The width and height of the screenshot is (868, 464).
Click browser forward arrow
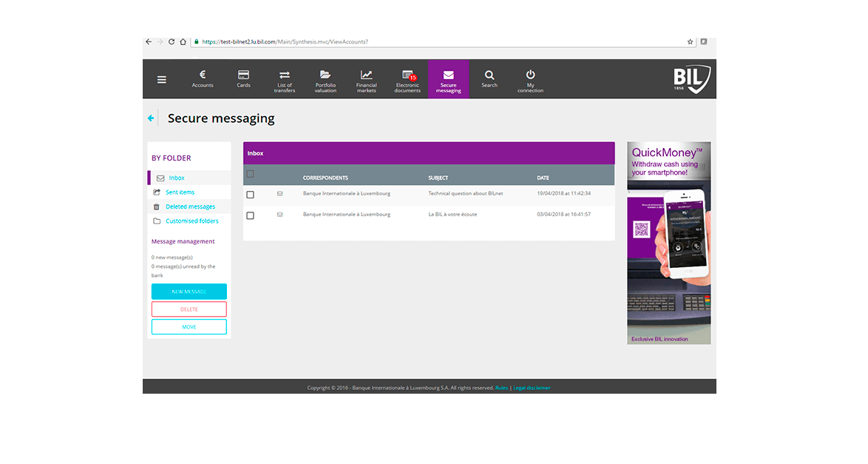point(160,41)
